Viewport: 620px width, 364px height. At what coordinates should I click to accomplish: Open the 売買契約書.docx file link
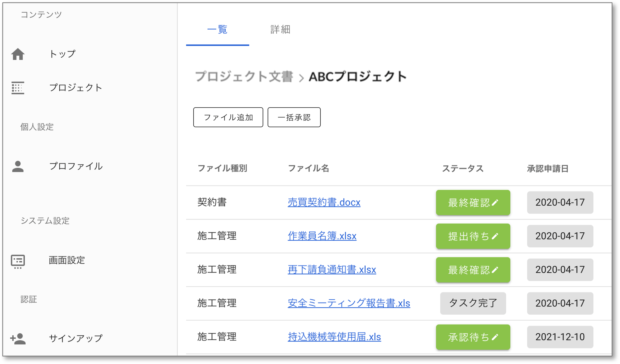[324, 202]
